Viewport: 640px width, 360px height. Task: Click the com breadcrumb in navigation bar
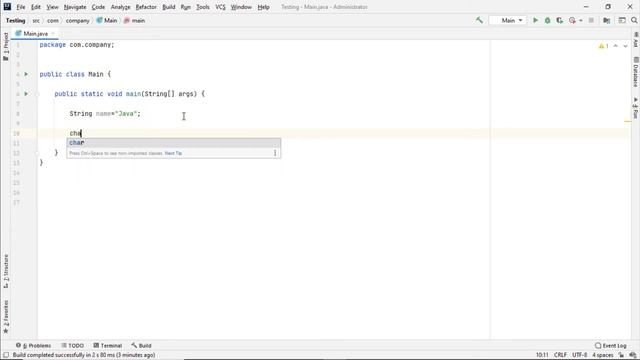[53, 20]
